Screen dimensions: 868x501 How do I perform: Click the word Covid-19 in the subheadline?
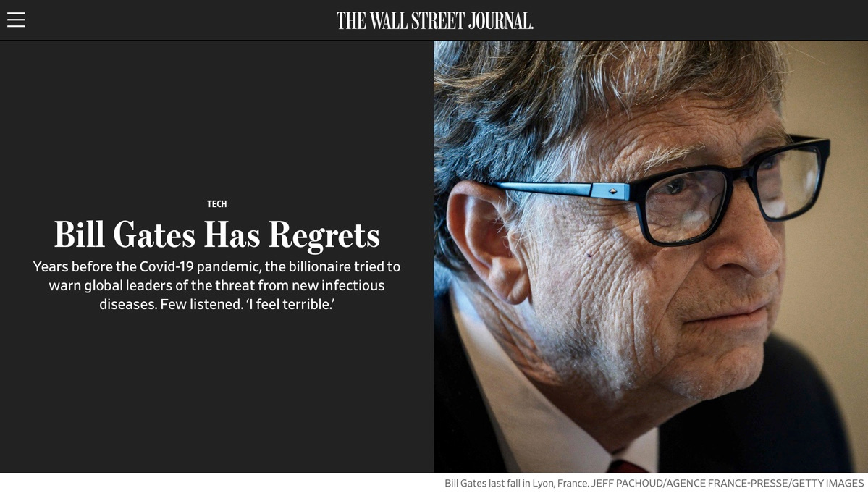(x=167, y=267)
